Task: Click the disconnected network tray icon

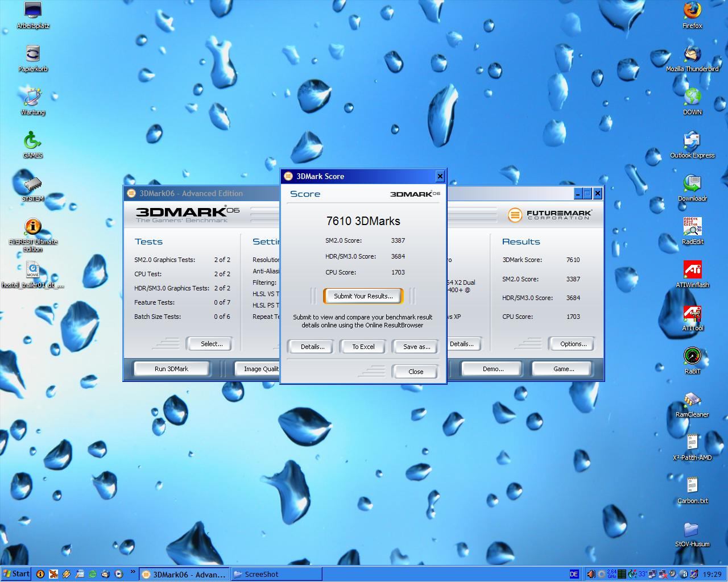Action: 663,574
